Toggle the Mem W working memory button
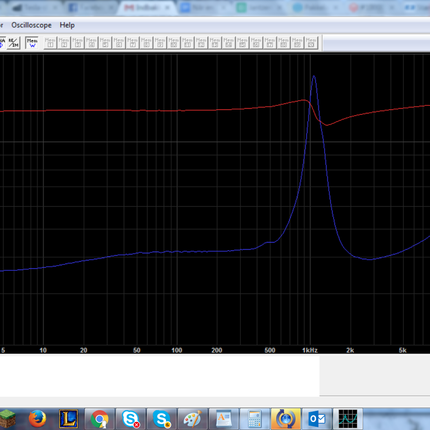Image resolution: width=430 pixels, height=430 pixels. (32, 43)
